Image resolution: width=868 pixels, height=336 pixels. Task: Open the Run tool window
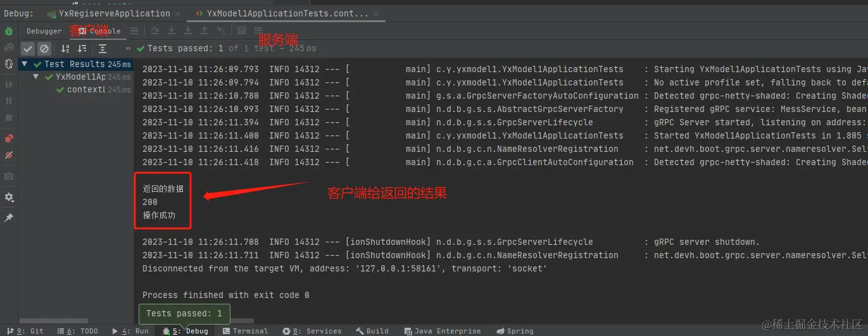point(130,331)
